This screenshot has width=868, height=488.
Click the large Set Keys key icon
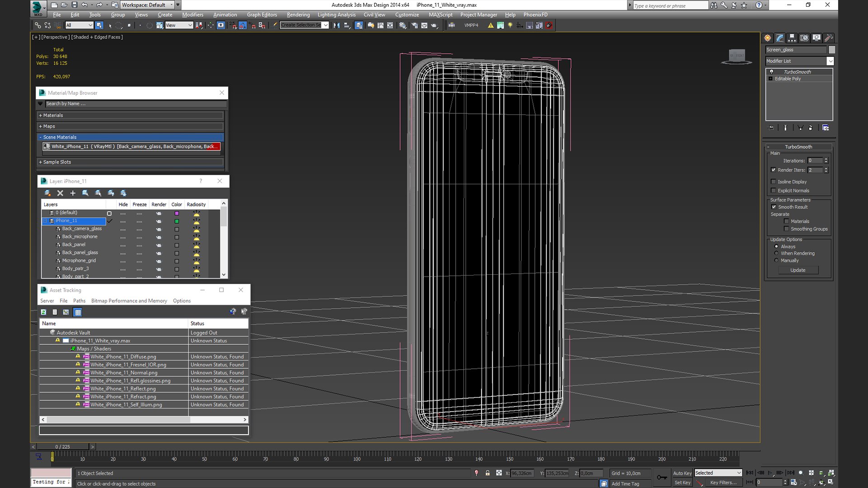coord(662,477)
